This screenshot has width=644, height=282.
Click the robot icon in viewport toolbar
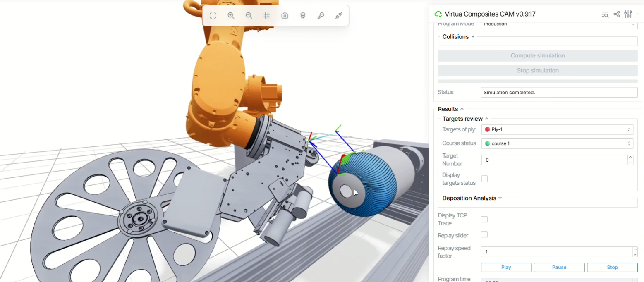click(x=303, y=16)
